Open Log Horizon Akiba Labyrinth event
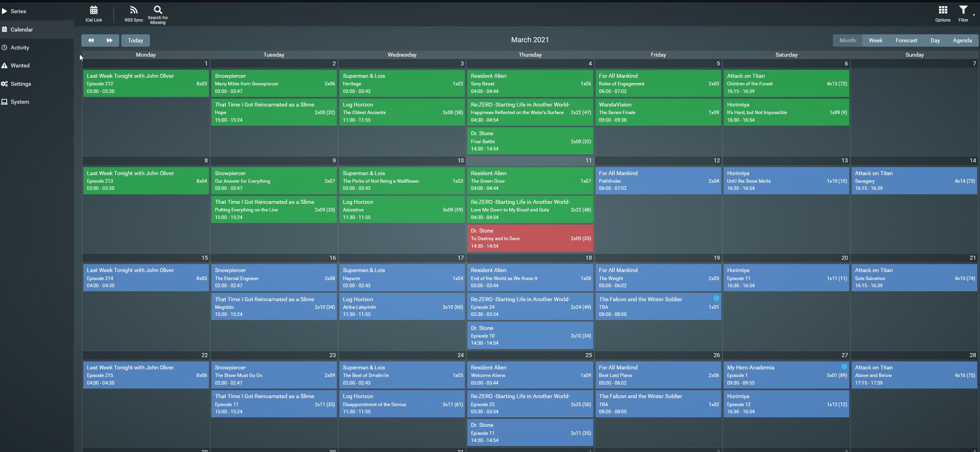This screenshot has height=452, width=980. coord(402,306)
